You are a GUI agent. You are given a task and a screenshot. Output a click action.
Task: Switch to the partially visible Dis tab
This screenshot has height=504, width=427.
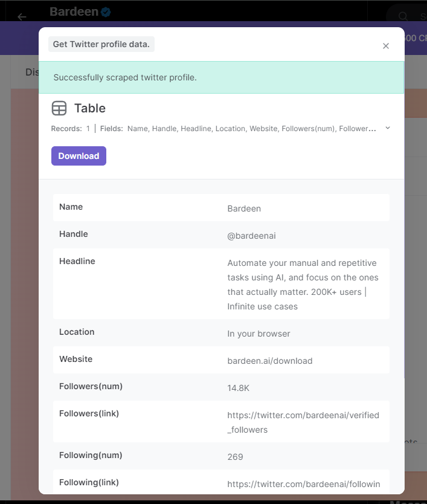(33, 72)
